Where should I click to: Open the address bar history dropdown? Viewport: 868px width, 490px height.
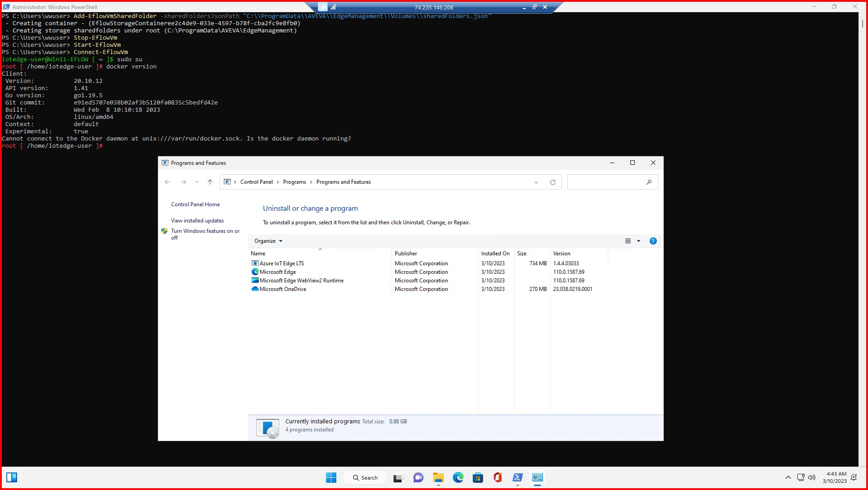(536, 182)
